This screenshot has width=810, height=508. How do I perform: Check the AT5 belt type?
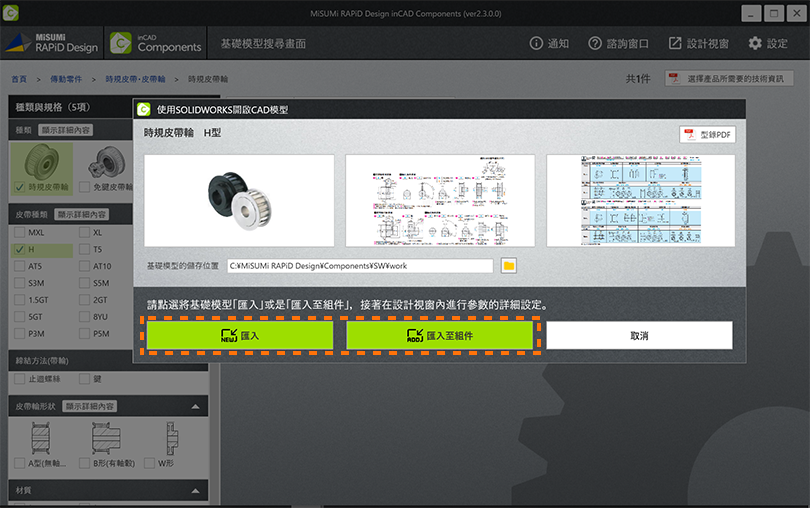point(20,266)
